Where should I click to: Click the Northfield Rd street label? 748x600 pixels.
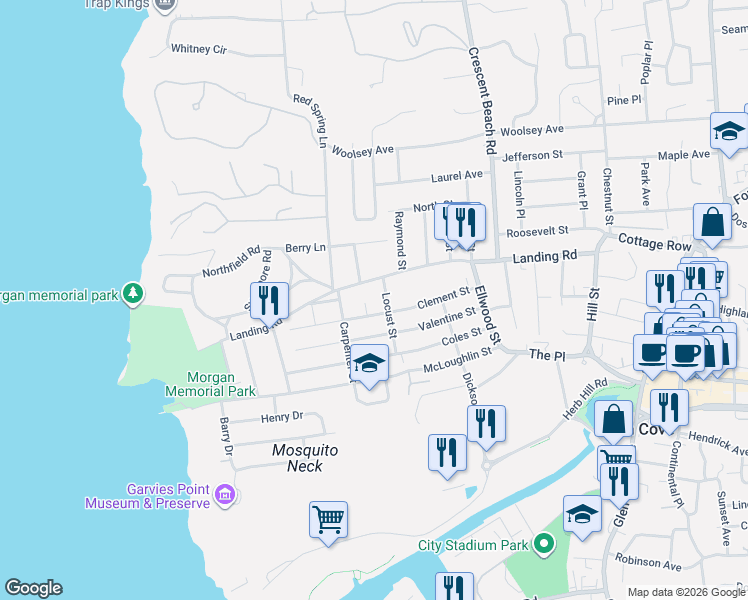click(231, 261)
